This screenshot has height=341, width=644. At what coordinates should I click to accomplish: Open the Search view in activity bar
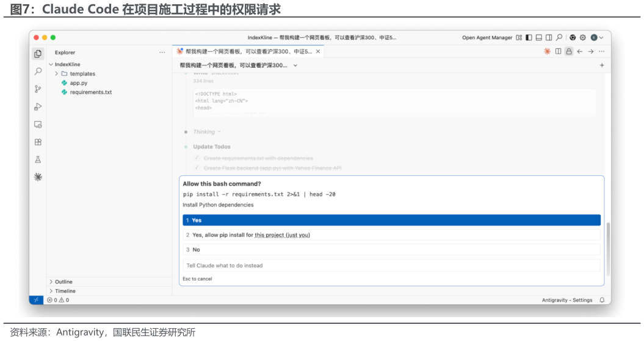pos(38,71)
